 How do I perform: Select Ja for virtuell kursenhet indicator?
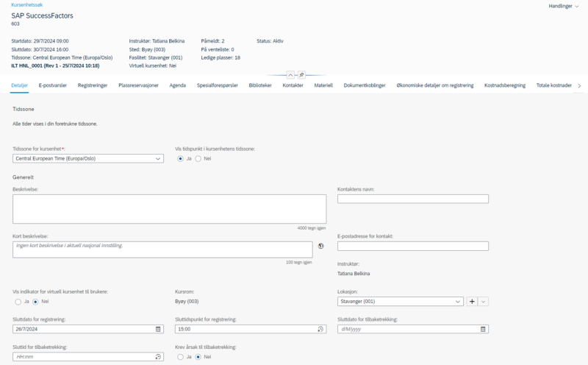click(18, 302)
